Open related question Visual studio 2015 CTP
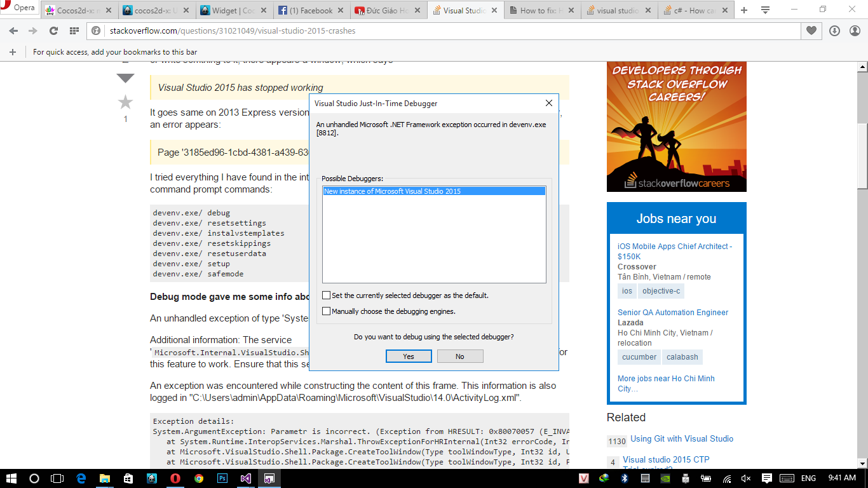 coord(666,460)
